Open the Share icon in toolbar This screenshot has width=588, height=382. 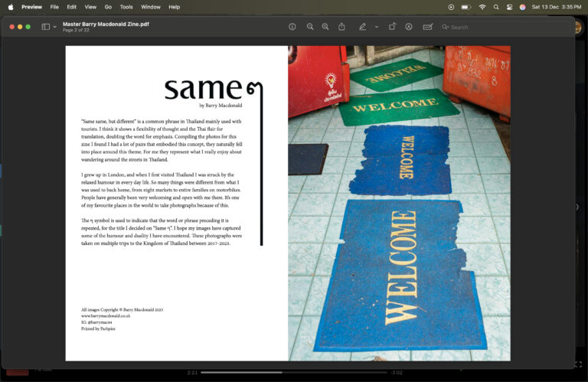pos(341,27)
